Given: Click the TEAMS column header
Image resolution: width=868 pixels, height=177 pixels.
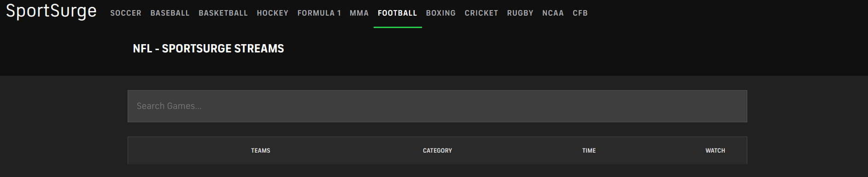Looking at the screenshot, I should coord(261,151).
